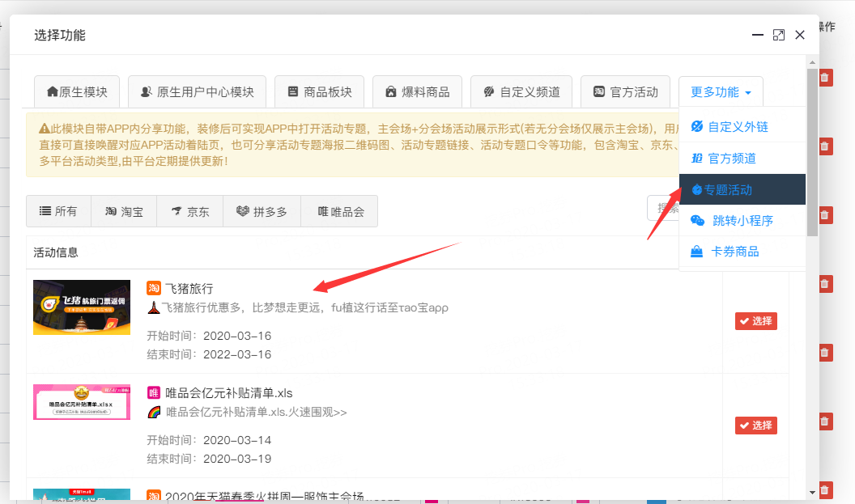The image size is (855, 504).
Task: Click the Vipshop icon beside 唯品会亿元补贴清单
Action: (x=154, y=392)
